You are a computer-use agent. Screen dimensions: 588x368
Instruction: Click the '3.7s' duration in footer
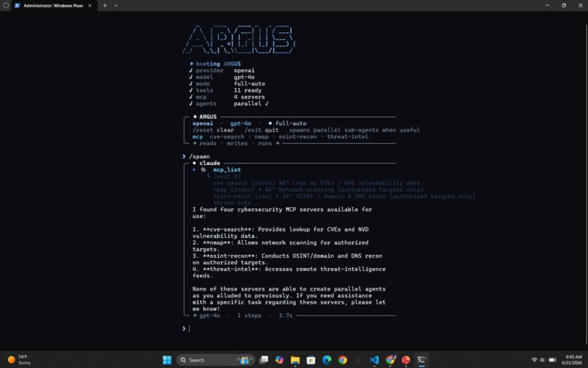pos(285,316)
